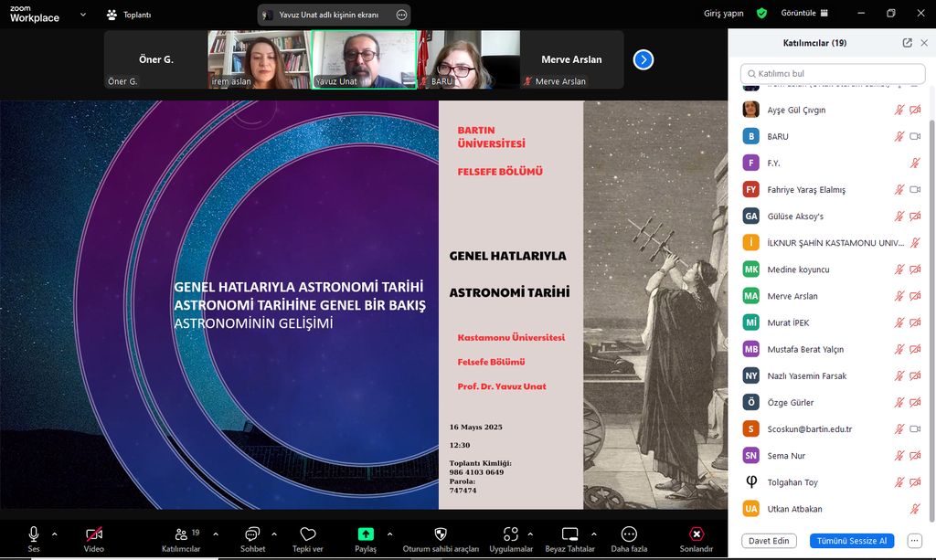The height and width of the screenshot is (560, 936).
Task: Expand share options arrow beside Paylaş
Action: 389,534
